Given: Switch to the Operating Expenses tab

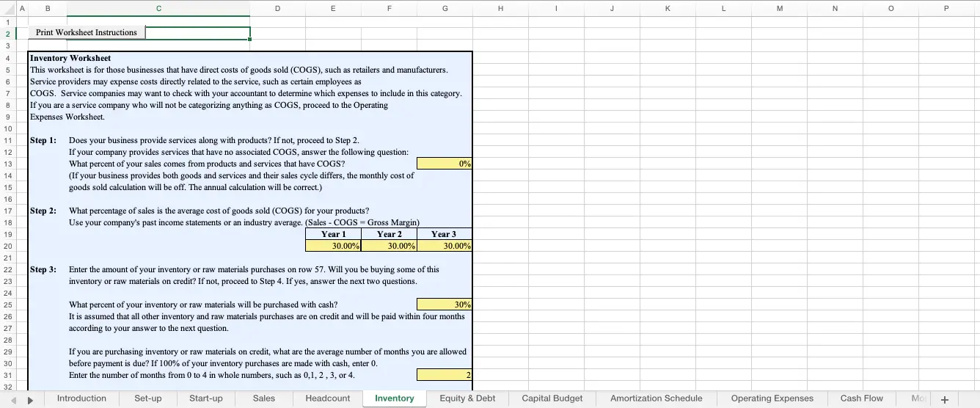Looking at the screenshot, I should 772,398.
